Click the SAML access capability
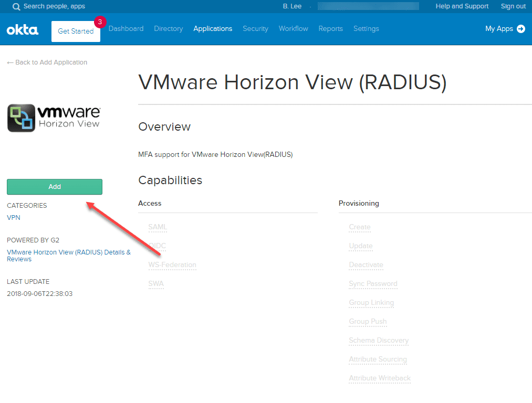 click(158, 227)
